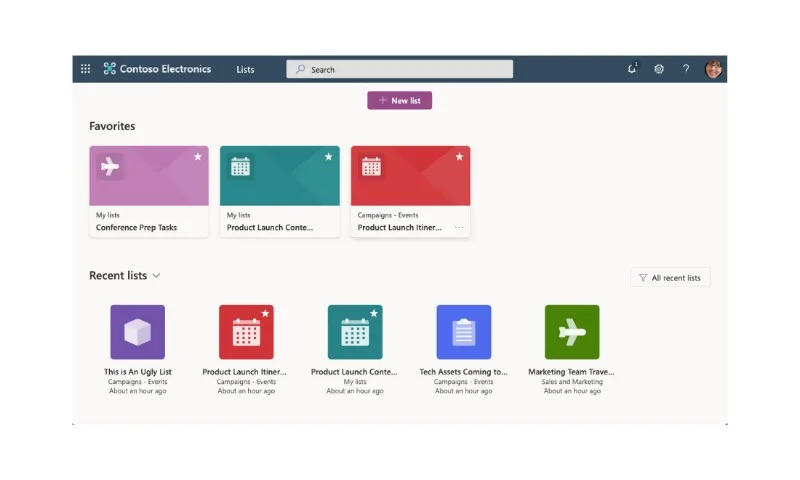800x480 pixels.
Task: Click the help question mark icon
Action: click(686, 69)
